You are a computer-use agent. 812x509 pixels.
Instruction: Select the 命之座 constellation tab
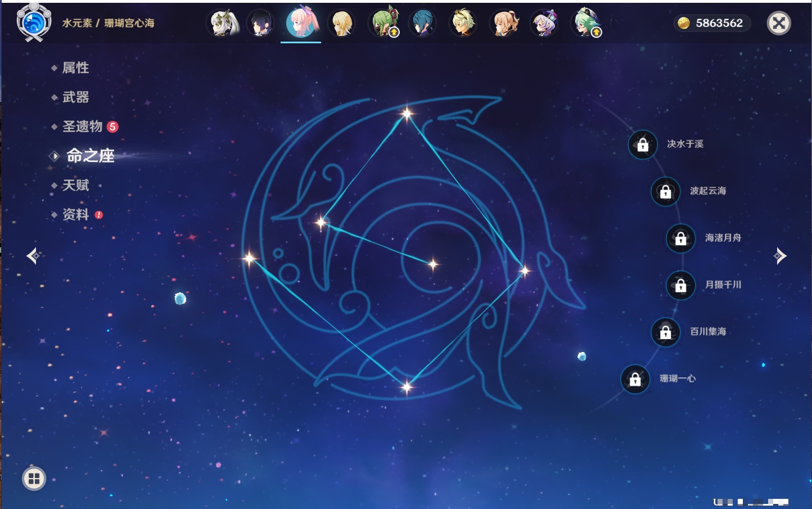tap(90, 156)
